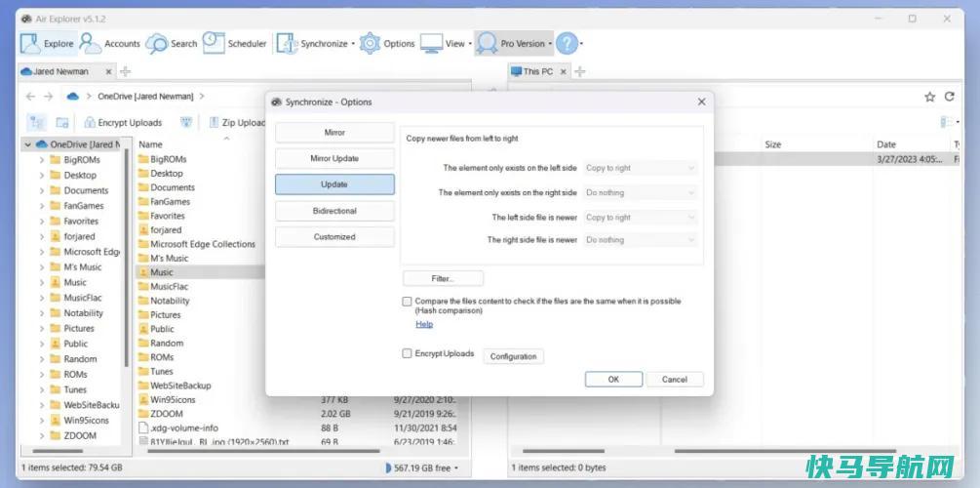Select the Bidirectional sync mode
This screenshot has height=488, width=980.
334,211
